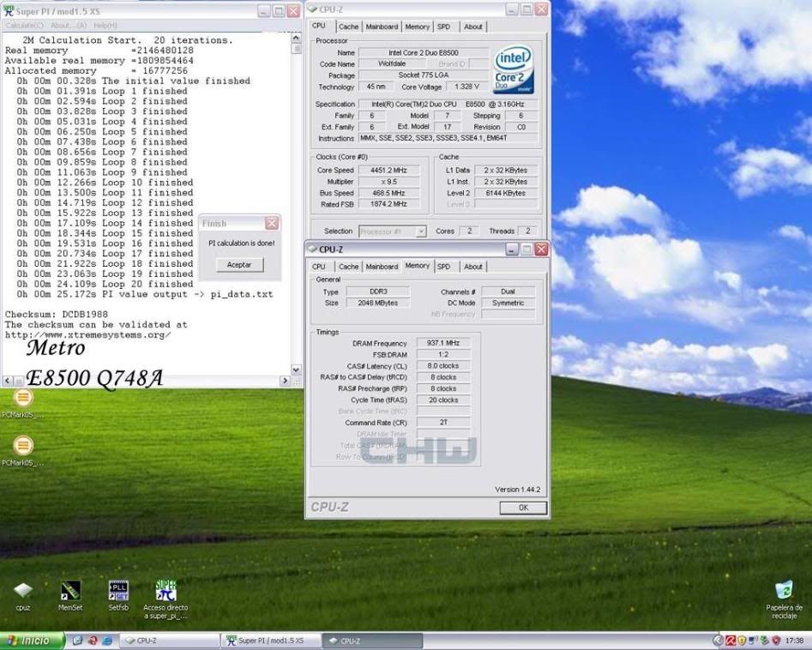Switch to Mainboard tab in upper CPU-Z window
The height and width of the screenshot is (650, 812).
pos(382,27)
